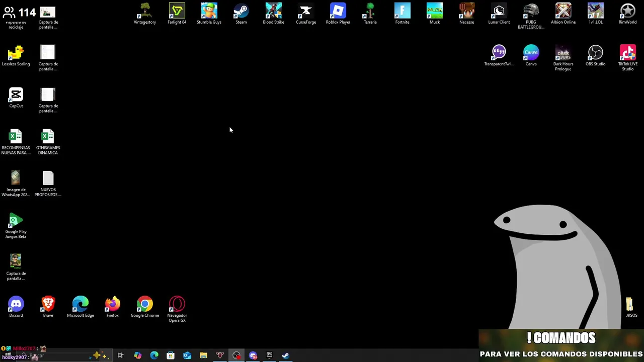The height and width of the screenshot is (362, 644).
Task: Select the Stumble Guys desktop icon
Action: [x=209, y=14]
